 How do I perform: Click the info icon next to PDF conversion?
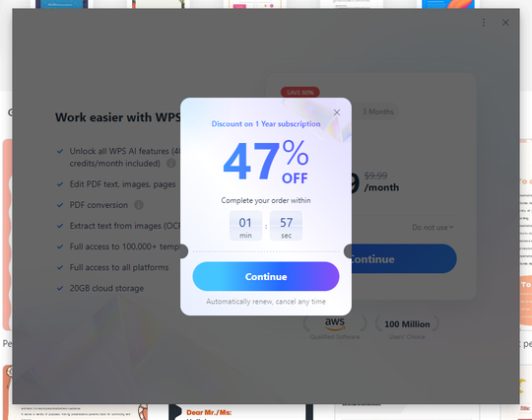pyautogui.click(x=139, y=205)
